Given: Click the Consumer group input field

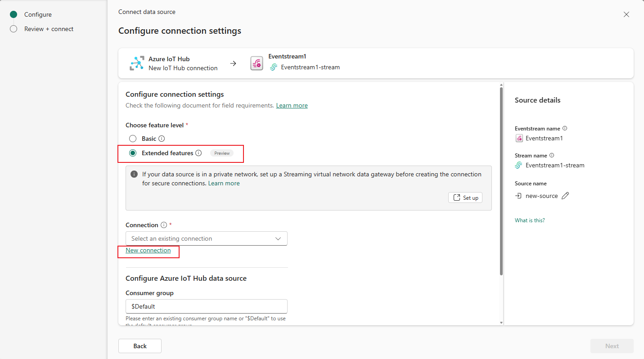Looking at the screenshot, I should tap(207, 306).
